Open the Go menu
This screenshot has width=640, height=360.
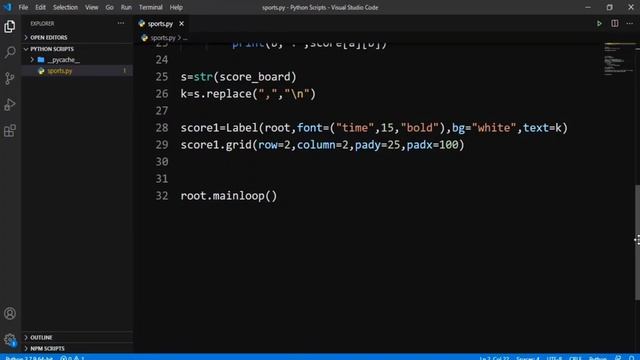click(x=109, y=7)
